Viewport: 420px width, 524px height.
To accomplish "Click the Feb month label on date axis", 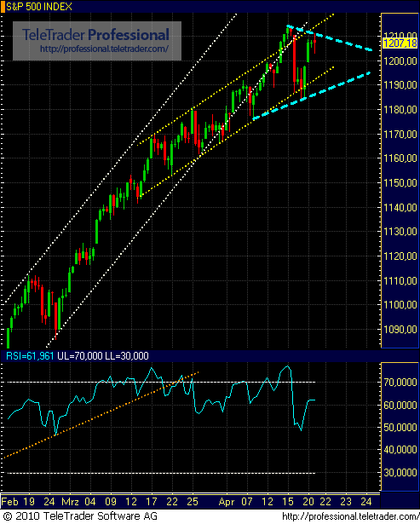I will coord(9,502).
